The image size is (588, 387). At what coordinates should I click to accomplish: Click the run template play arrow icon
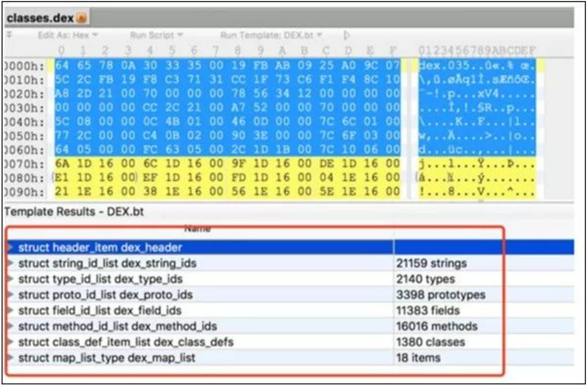tap(346, 35)
